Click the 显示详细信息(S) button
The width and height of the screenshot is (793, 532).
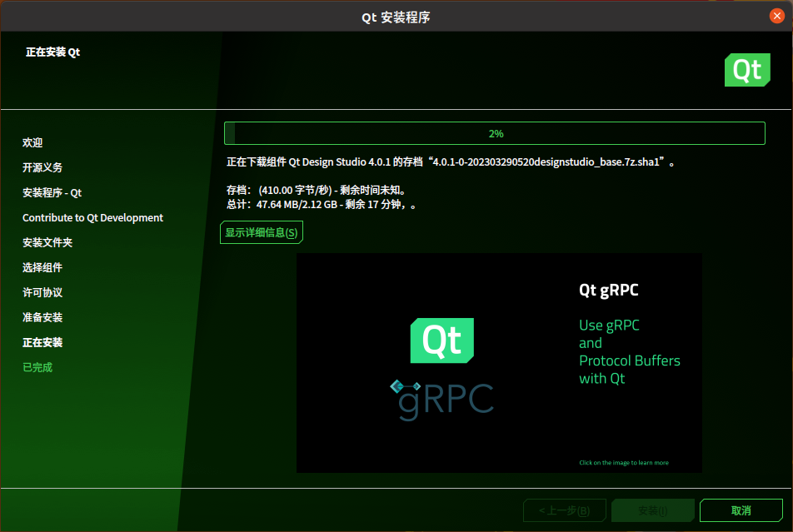262,232
